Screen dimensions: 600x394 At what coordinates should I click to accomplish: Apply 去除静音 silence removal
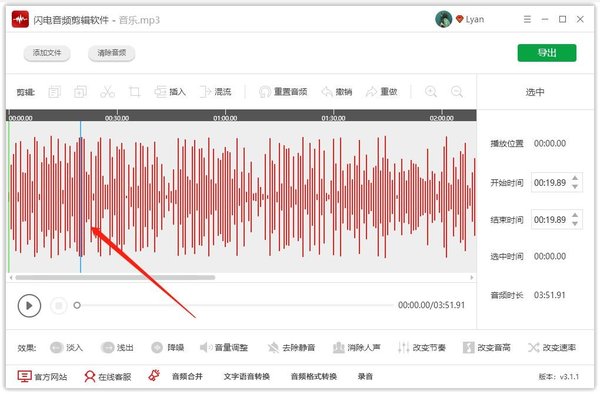pos(292,347)
